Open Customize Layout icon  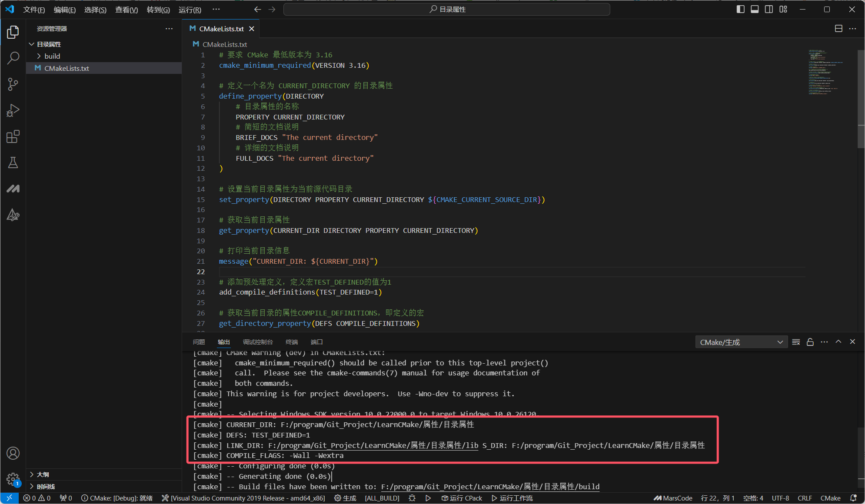[x=783, y=9]
